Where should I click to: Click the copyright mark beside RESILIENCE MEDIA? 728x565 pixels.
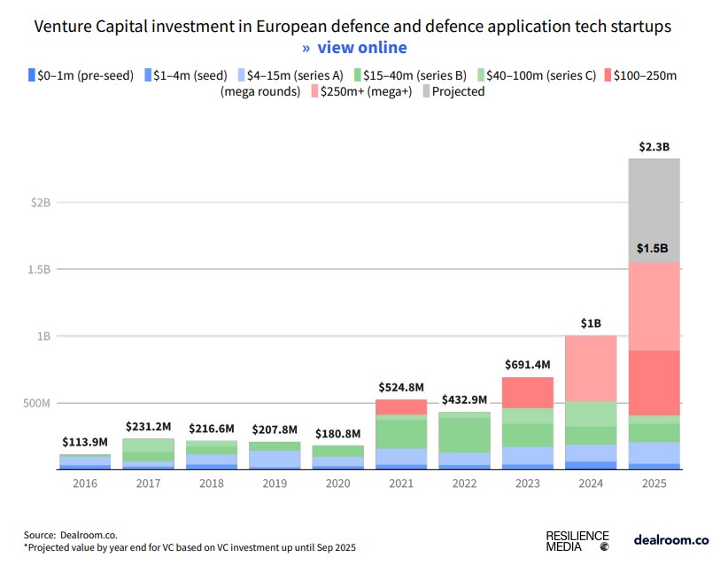(606, 545)
